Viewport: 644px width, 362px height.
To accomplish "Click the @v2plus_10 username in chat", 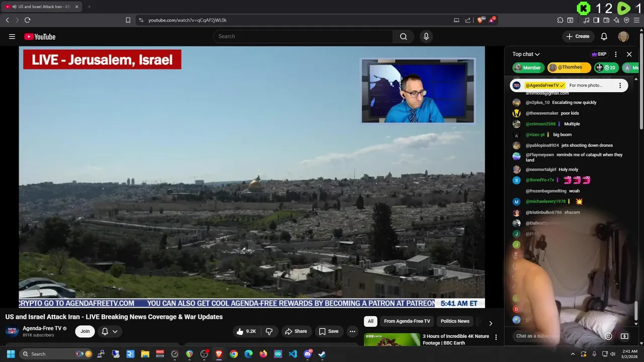I will coord(537,103).
